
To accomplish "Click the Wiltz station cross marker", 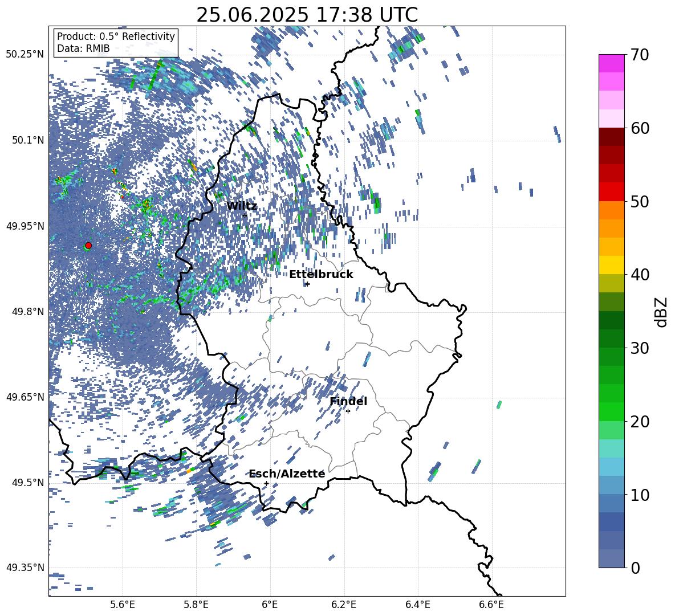I will 245,215.
